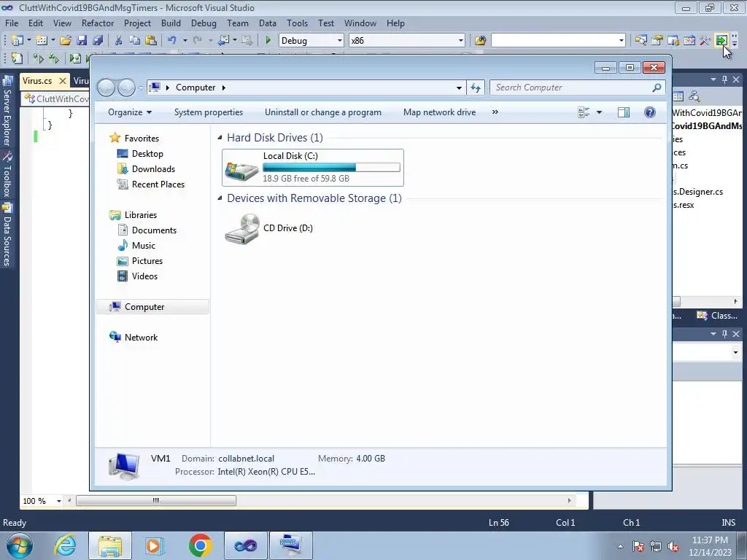Click Search Computer input field
Viewport: 747px width, 560px height.
[572, 87]
